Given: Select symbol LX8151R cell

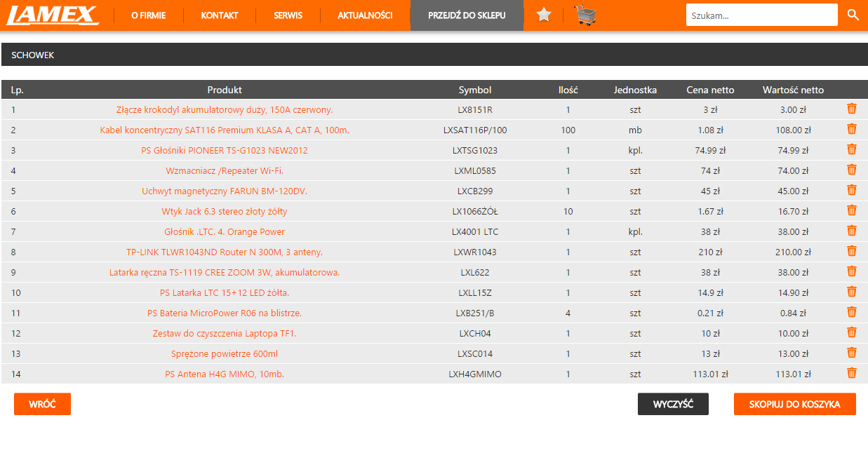Looking at the screenshot, I should [x=475, y=110].
